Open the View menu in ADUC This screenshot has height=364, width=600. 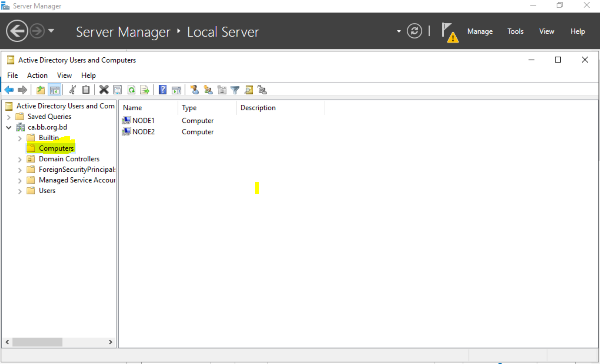click(x=64, y=75)
